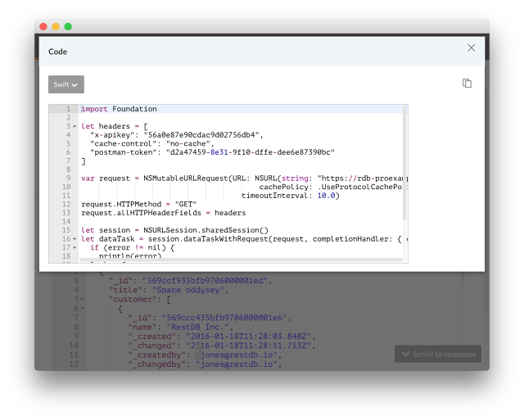524x420 pixels.
Task: Click the 'import Foundation' line in the code
Action: [x=119, y=109]
